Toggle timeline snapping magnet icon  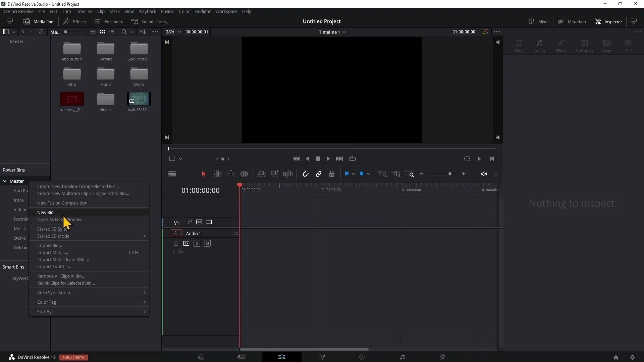pos(305,174)
